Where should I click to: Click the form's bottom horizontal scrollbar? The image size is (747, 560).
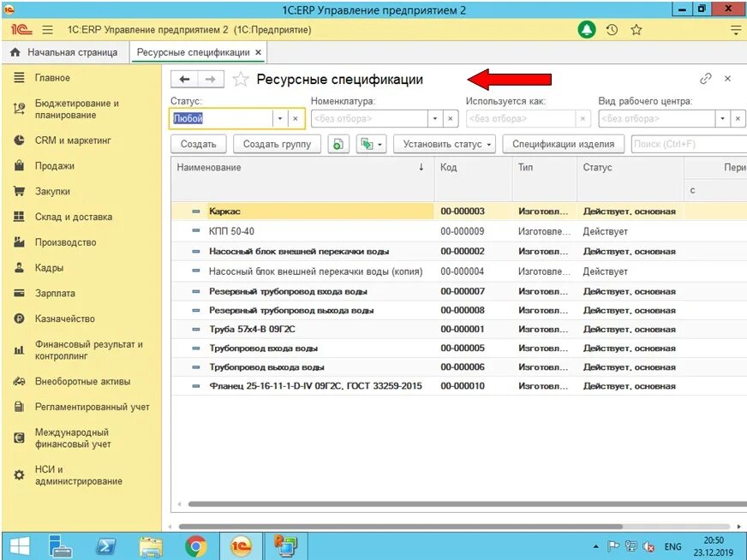[x=400, y=527]
